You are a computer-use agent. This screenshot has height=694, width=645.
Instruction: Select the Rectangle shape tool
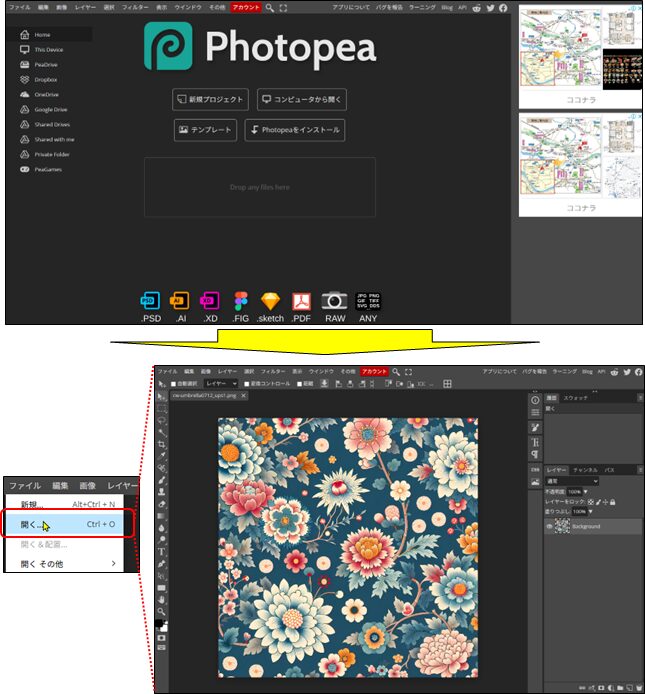click(x=161, y=588)
